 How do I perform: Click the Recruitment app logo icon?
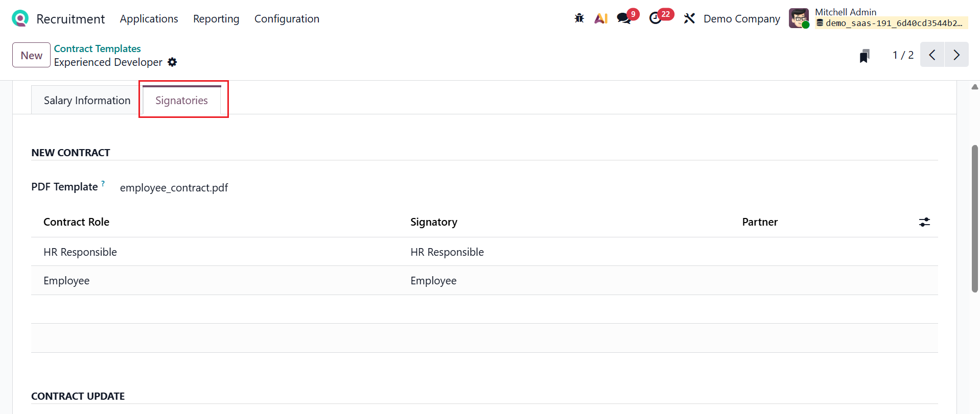(x=20, y=18)
